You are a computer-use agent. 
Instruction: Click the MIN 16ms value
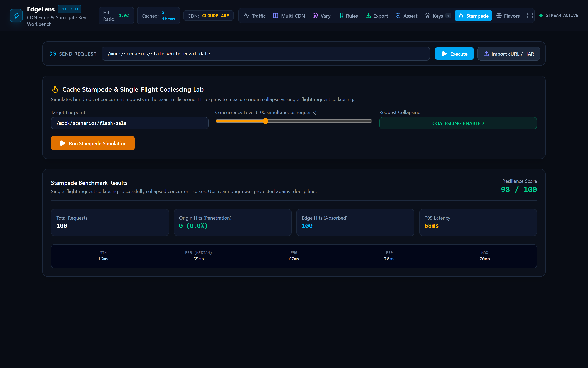click(x=103, y=259)
